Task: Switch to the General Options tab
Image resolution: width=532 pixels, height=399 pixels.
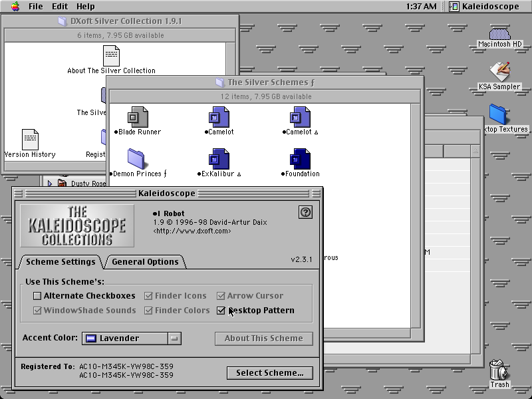Action: 145,261
